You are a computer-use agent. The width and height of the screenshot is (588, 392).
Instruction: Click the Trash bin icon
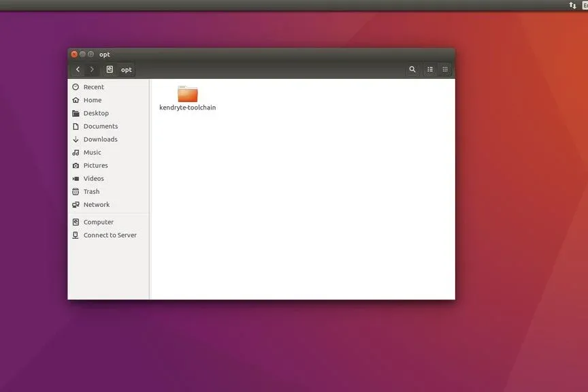click(x=76, y=192)
